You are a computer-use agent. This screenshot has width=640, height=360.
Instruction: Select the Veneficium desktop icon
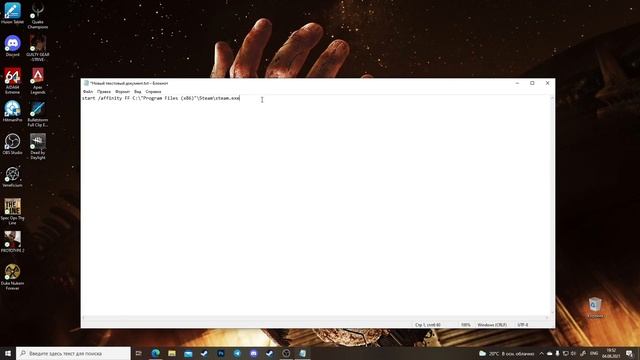pyautogui.click(x=12, y=176)
